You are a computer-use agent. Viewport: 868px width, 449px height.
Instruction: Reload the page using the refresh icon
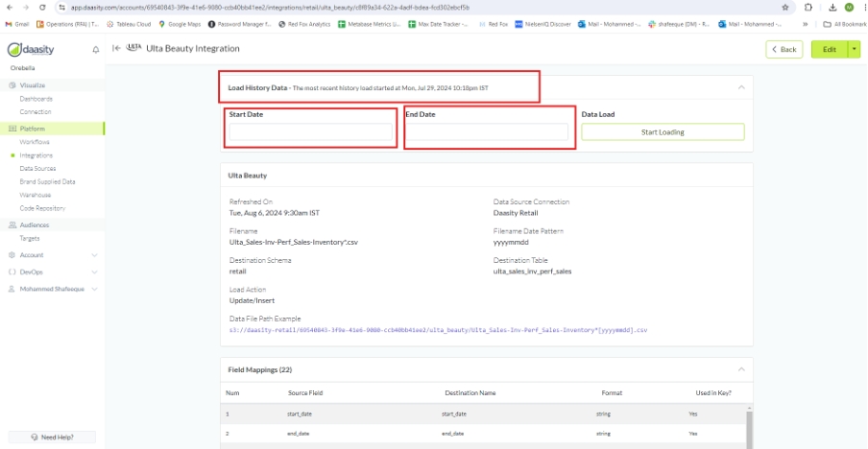pyautogui.click(x=43, y=7)
